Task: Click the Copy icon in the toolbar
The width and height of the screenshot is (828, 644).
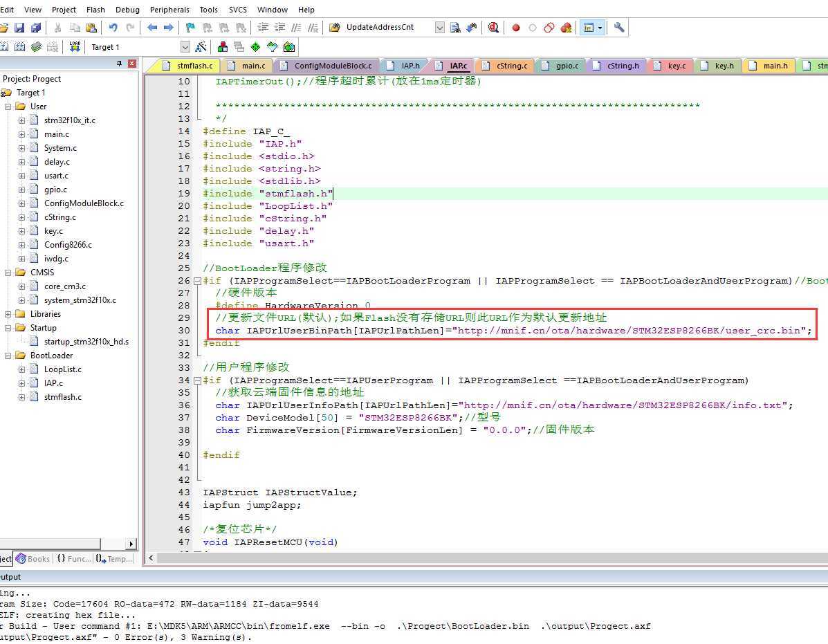Action: [x=75, y=28]
